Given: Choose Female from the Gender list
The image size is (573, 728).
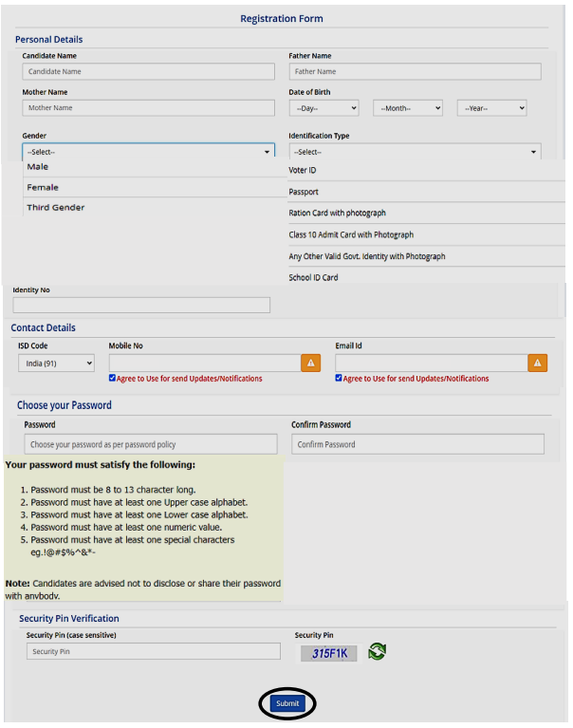Looking at the screenshot, I should click(x=43, y=187).
